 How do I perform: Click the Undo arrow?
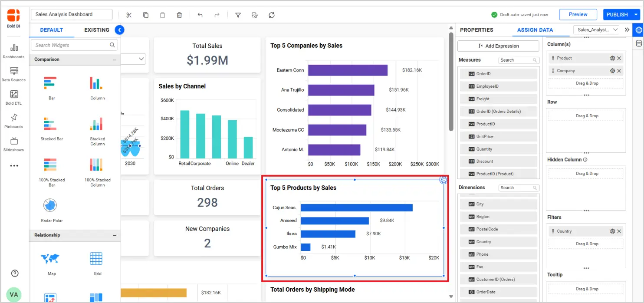coord(200,15)
